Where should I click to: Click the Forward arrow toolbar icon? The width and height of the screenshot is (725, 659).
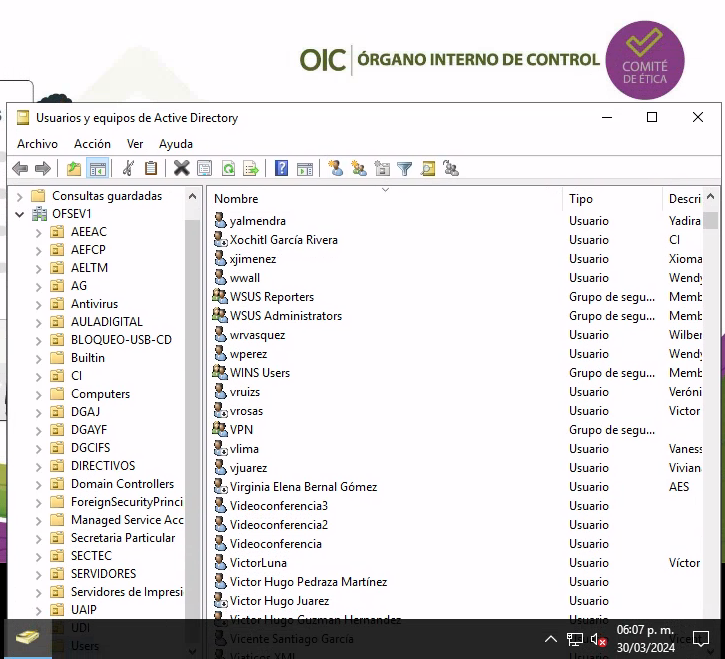[43, 168]
